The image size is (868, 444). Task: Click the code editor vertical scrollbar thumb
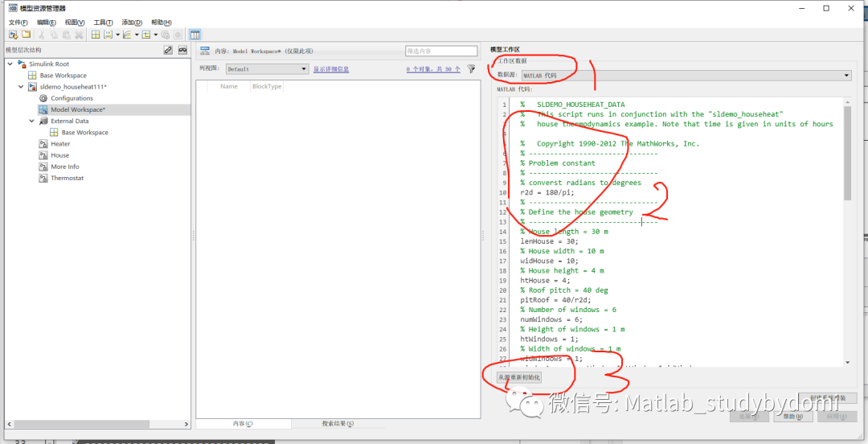[848, 153]
